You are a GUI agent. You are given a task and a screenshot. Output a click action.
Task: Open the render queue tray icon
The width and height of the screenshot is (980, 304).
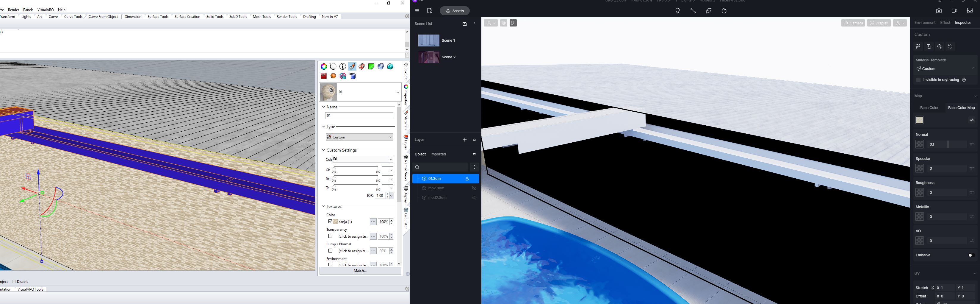click(970, 11)
